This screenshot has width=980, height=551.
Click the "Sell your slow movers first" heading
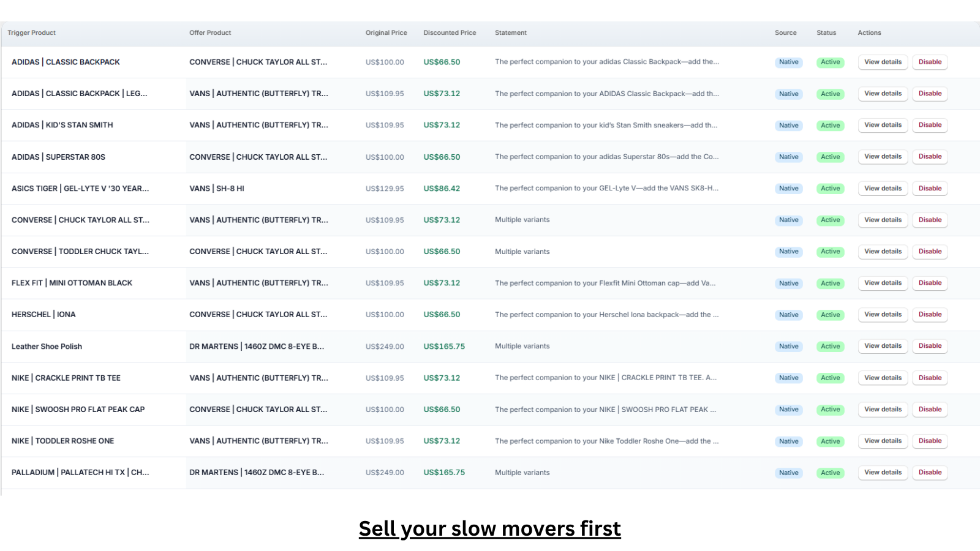coord(490,528)
